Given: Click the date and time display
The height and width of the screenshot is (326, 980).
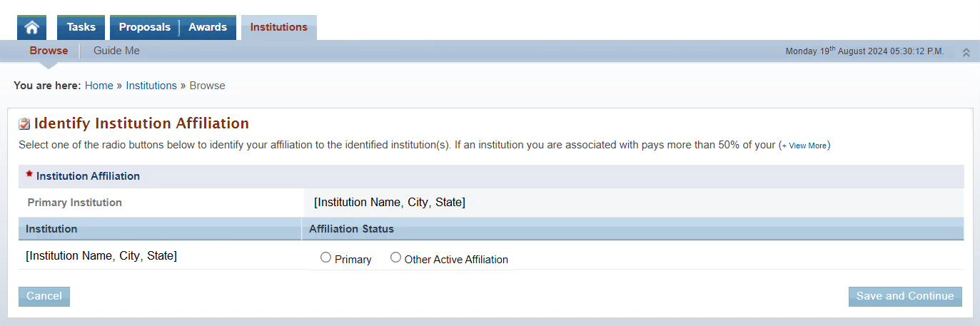Looking at the screenshot, I should [x=864, y=51].
